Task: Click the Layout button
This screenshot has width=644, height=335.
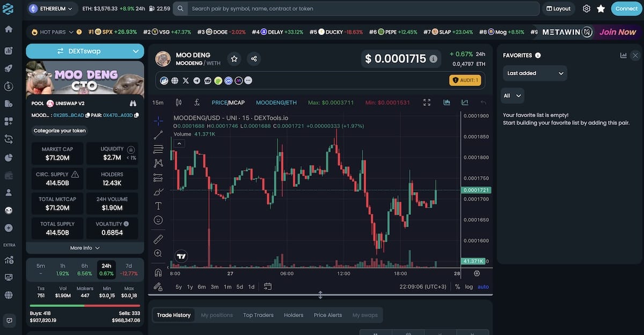Action: [x=558, y=9]
